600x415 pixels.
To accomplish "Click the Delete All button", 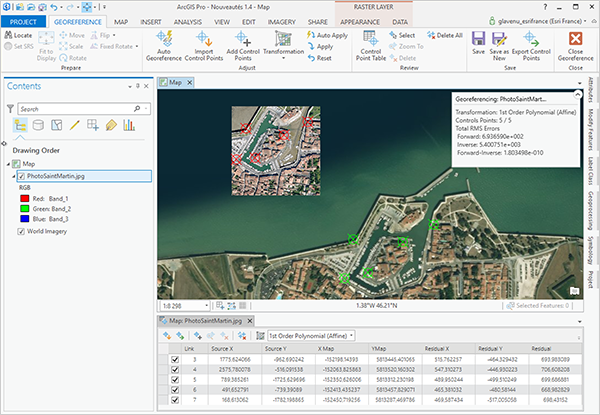I will coord(443,35).
